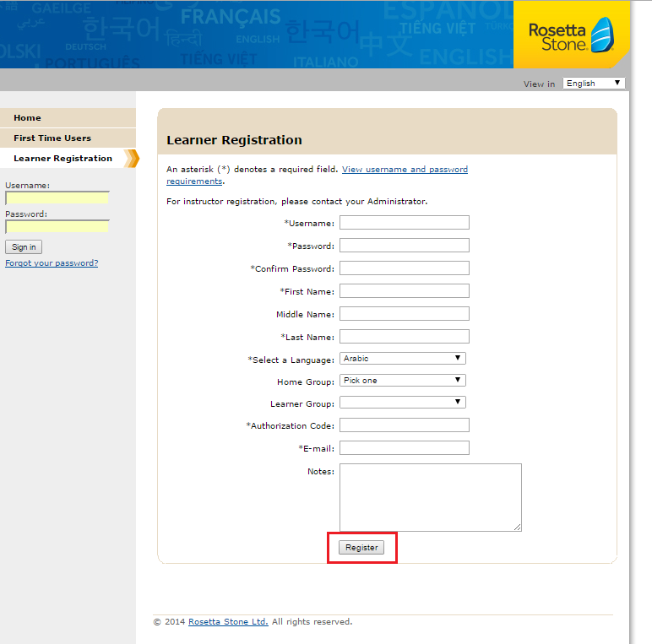Expand the Select a Language dropdown
Screen dimensions: 652x644
402,359
